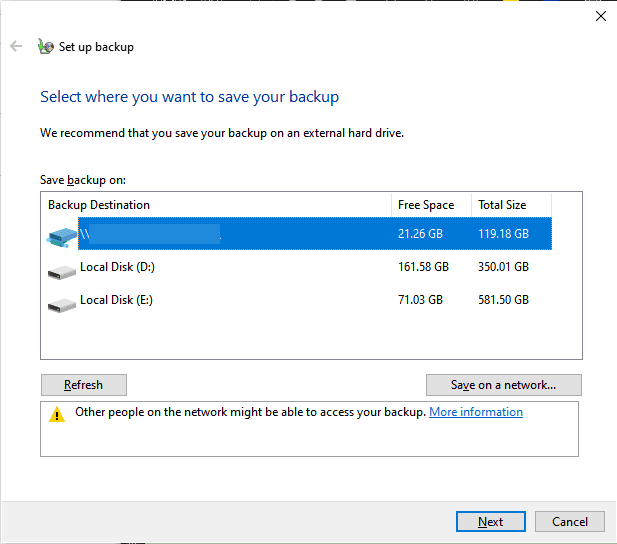The width and height of the screenshot is (617, 544).
Task: Click the Local Disk (D:) drive icon
Action: point(61,269)
